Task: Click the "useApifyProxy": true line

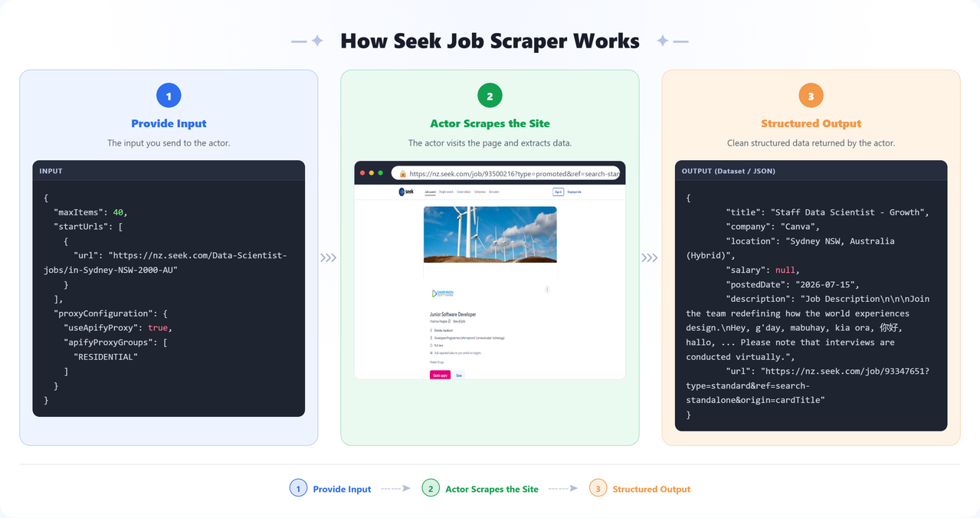Action: point(118,328)
